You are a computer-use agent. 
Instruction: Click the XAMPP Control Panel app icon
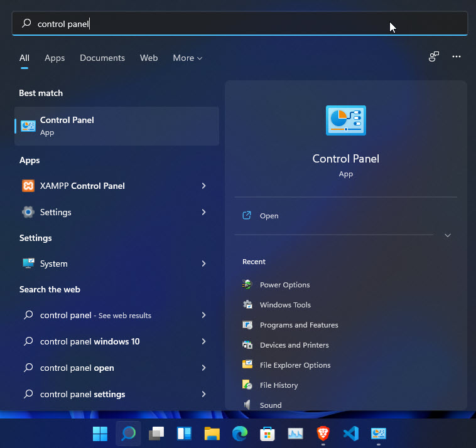28,186
